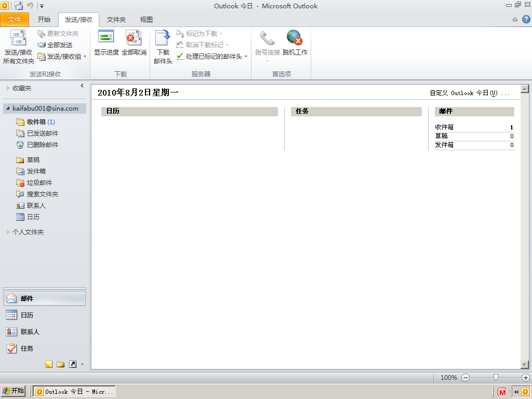
Task: Switch to Calendar module button (日历)
Action: (x=45, y=315)
